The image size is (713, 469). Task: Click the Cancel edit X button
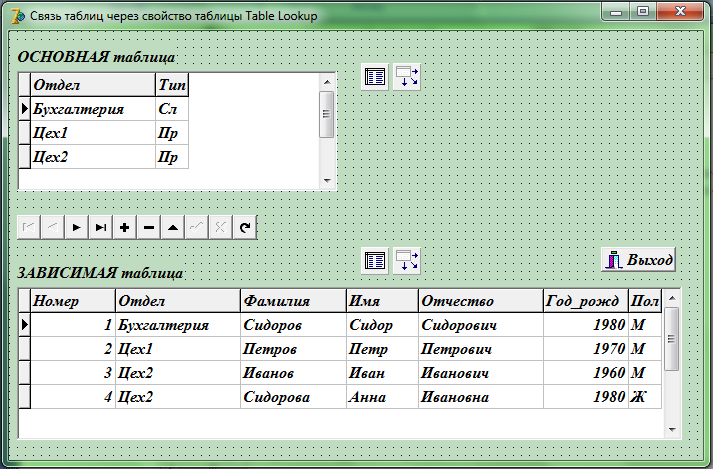coord(221,227)
